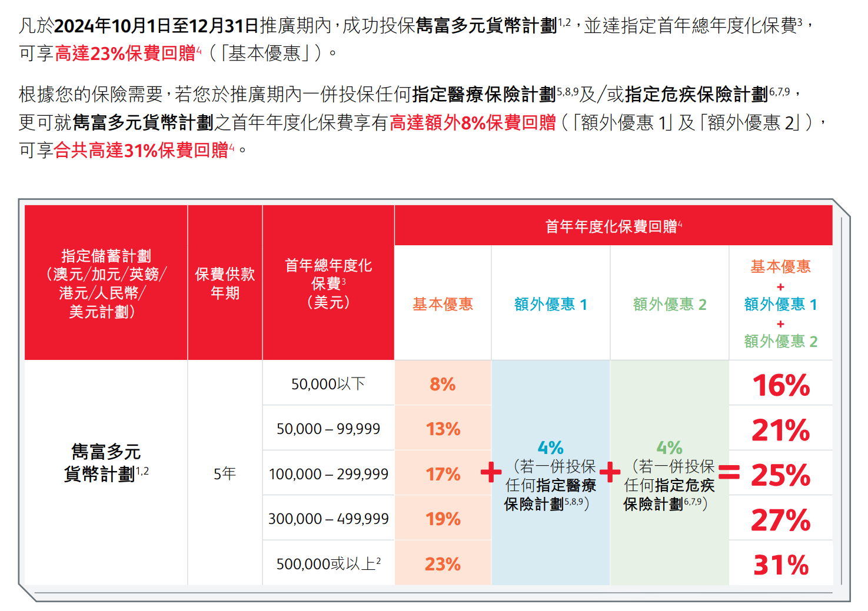Click the 50,000 – 99,999 premium tier cell
Screen dimensions: 868x611
tap(328, 429)
